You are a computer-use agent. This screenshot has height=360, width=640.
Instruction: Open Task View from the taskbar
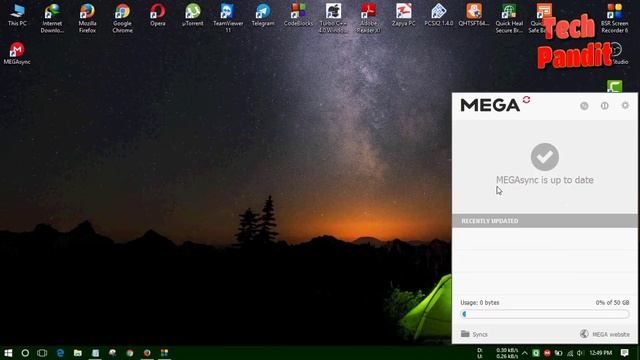[x=42, y=353]
